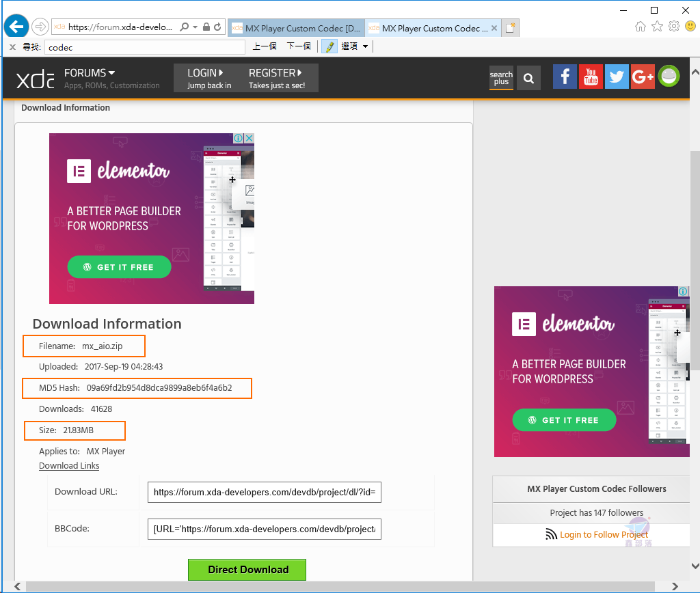Click ad info icon on left Elementor ad
This screenshot has height=593, width=700.
239,138
